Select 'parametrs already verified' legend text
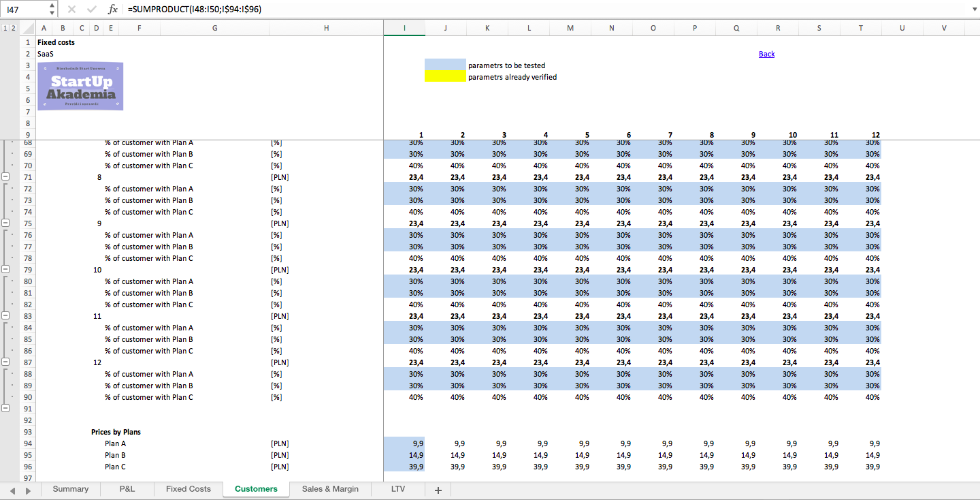Image resolution: width=980 pixels, height=500 pixels. click(x=512, y=77)
